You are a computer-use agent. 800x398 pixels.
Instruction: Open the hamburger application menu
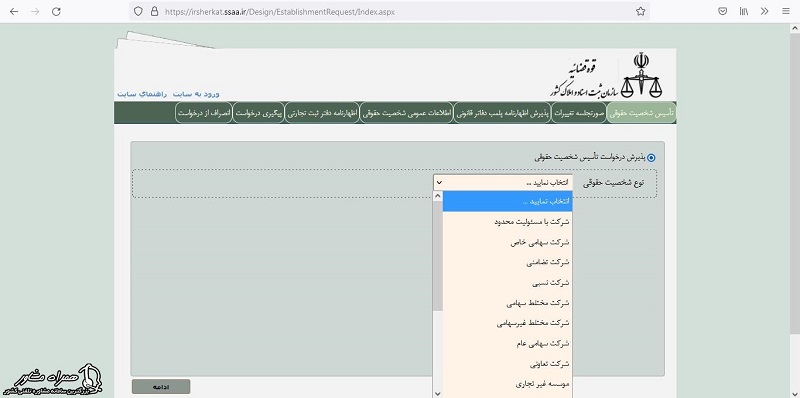tap(786, 11)
